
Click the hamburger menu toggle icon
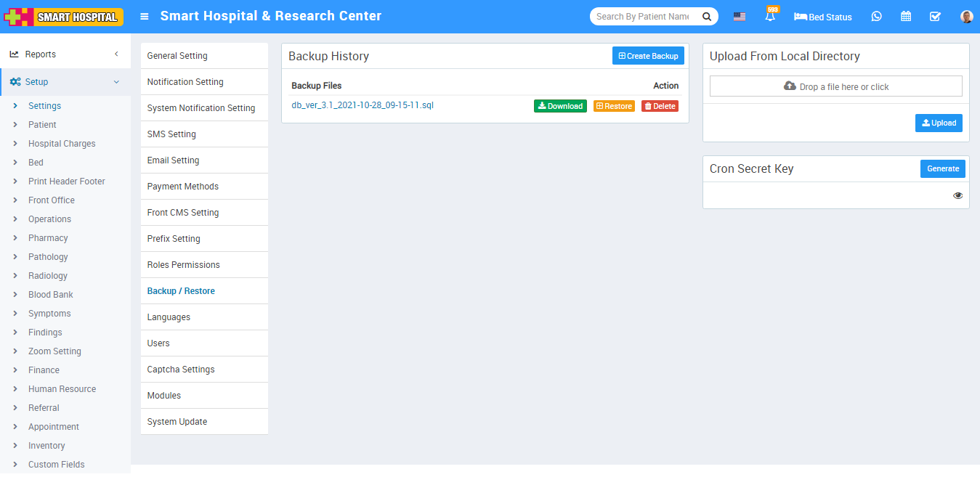[145, 16]
